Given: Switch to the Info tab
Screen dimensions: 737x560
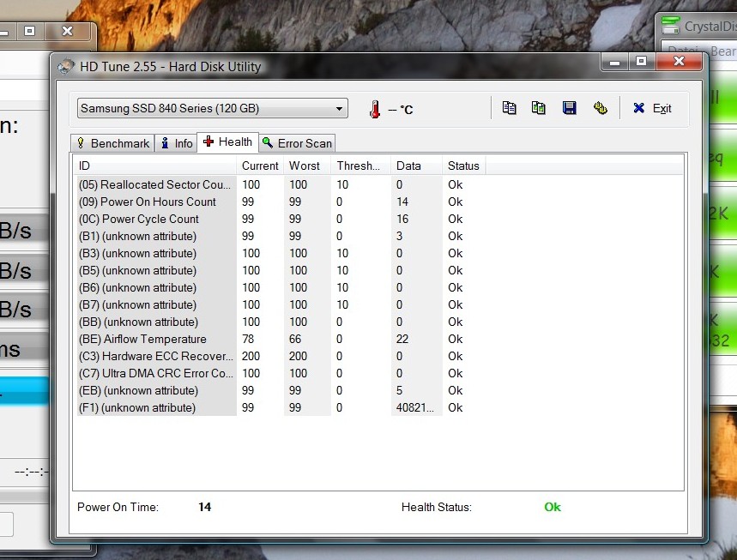Looking at the screenshot, I should coord(176,143).
